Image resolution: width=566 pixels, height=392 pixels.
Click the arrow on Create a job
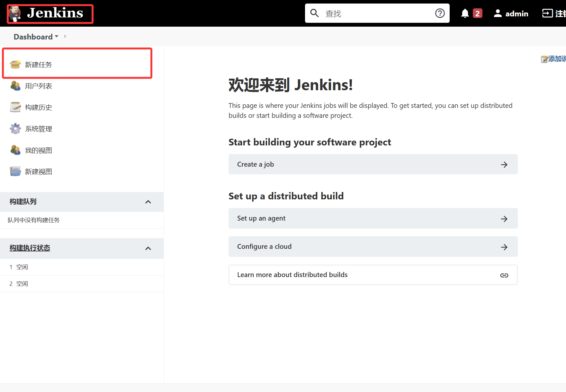pyautogui.click(x=504, y=165)
